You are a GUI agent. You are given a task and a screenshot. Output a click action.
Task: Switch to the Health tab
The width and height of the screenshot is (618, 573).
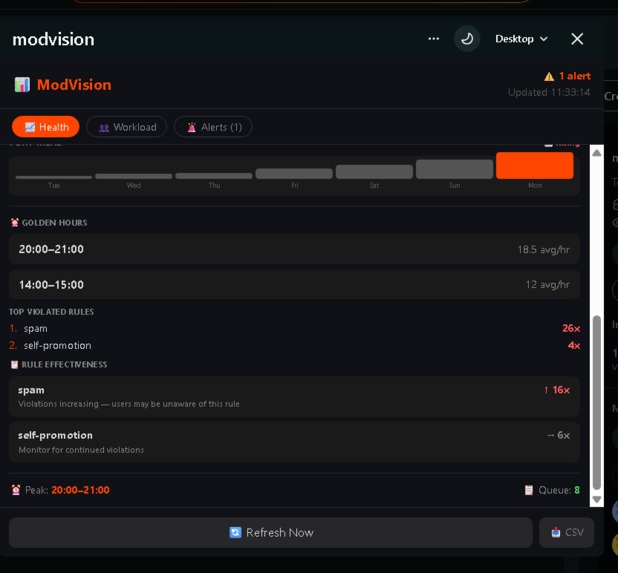click(46, 127)
